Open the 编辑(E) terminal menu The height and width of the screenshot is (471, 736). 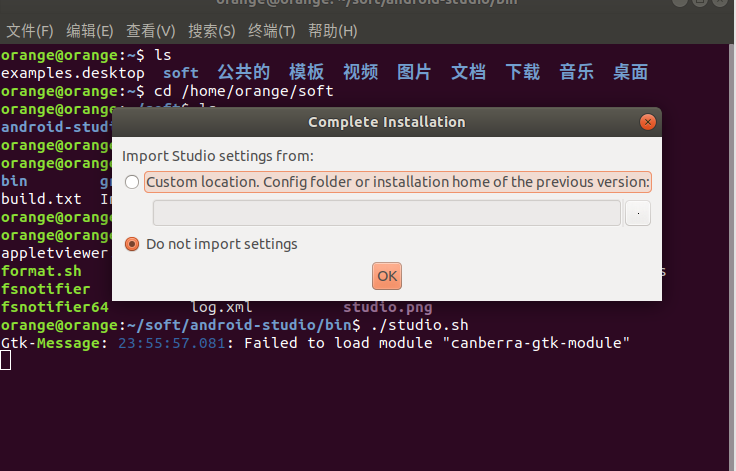[90, 31]
